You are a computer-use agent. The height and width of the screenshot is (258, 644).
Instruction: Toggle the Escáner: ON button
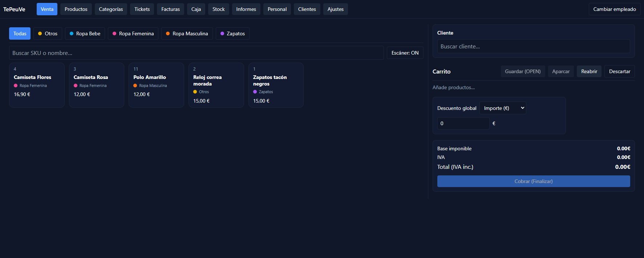(405, 53)
